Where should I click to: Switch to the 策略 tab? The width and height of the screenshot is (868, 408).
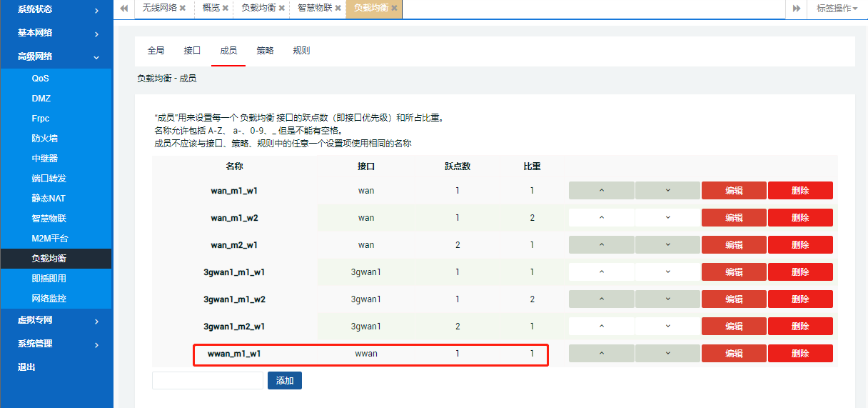tap(265, 51)
